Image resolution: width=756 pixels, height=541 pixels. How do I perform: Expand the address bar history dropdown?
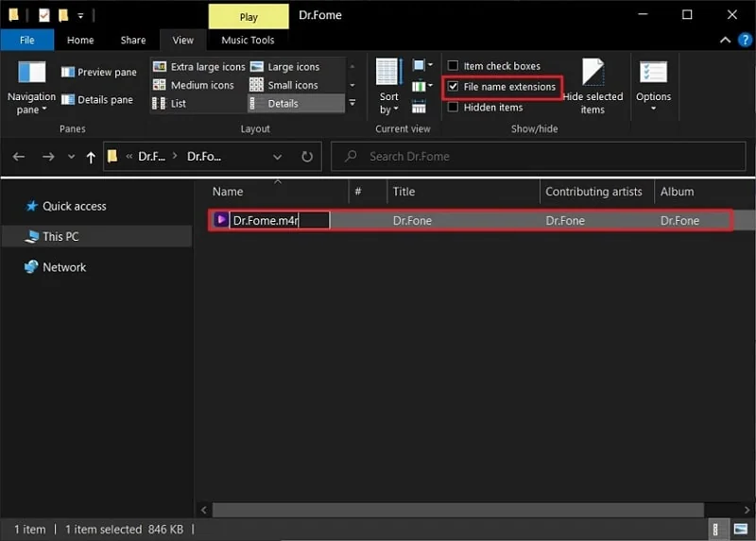click(277, 157)
